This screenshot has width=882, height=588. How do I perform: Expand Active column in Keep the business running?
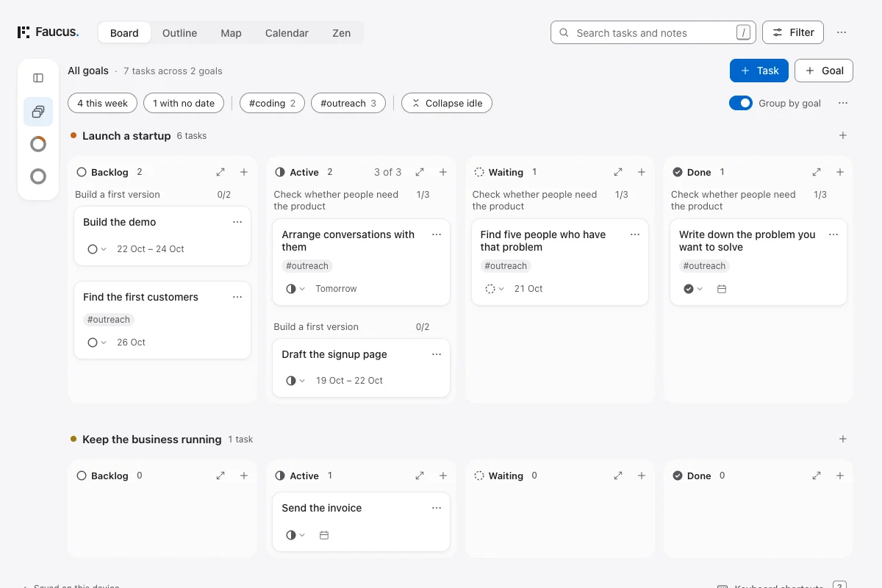(420, 476)
